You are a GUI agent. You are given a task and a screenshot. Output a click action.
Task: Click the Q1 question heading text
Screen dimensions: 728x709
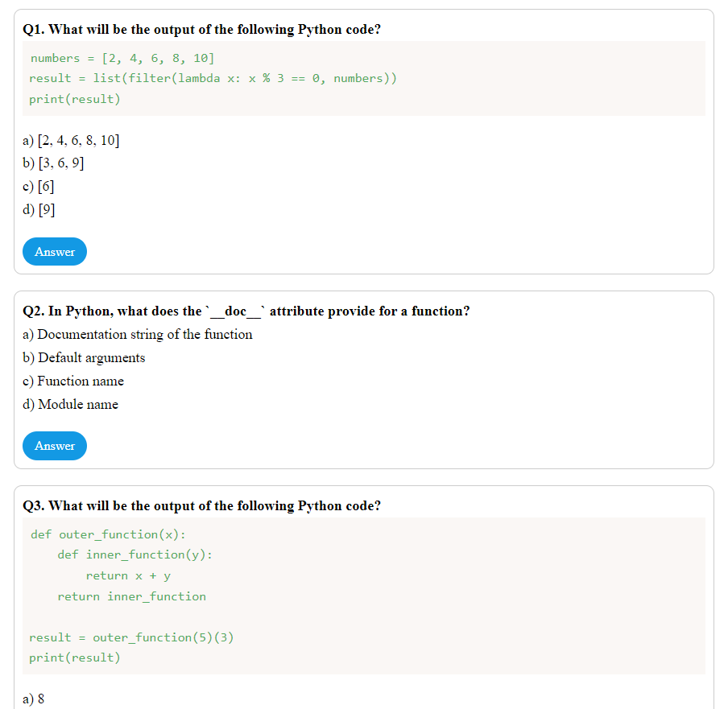tap(201, 29)
